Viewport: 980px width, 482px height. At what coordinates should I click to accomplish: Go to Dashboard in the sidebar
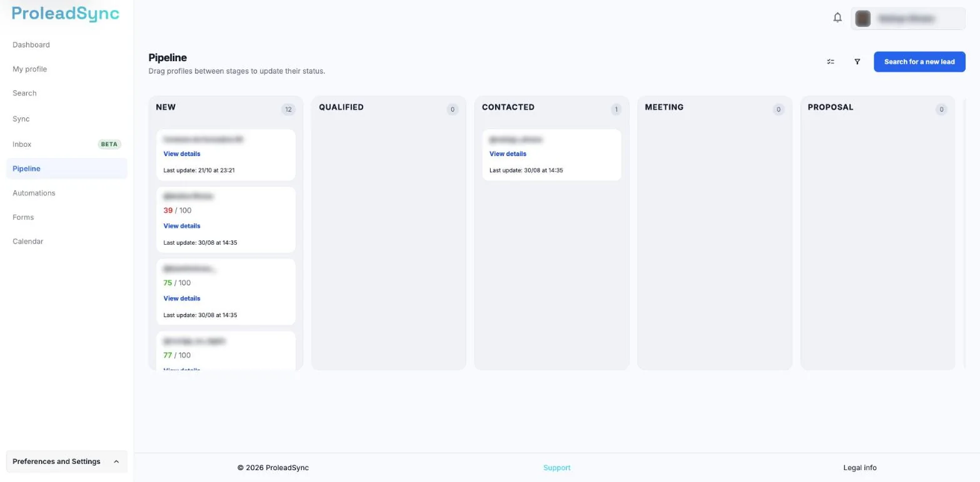click(x=31, y=45)
